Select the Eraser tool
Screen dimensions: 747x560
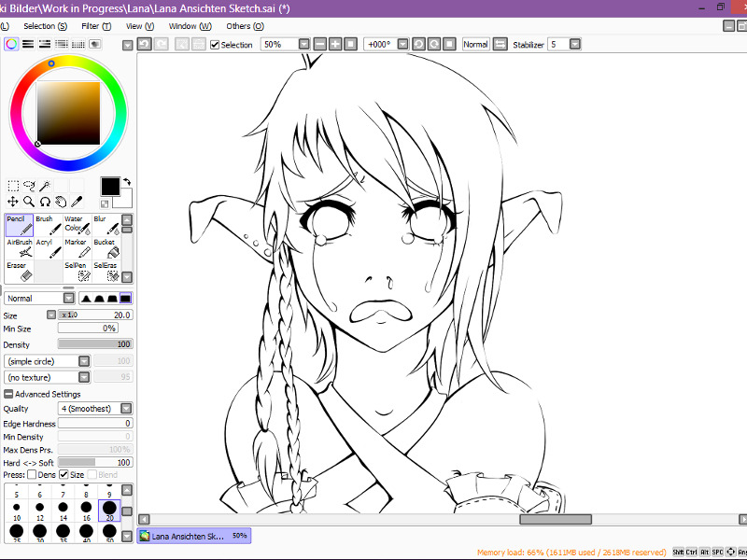pyautogui.click(x=20, y=271)
